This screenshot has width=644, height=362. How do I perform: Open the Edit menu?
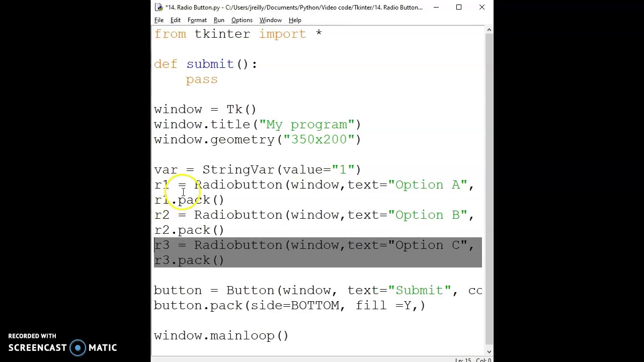click(175, 20)
